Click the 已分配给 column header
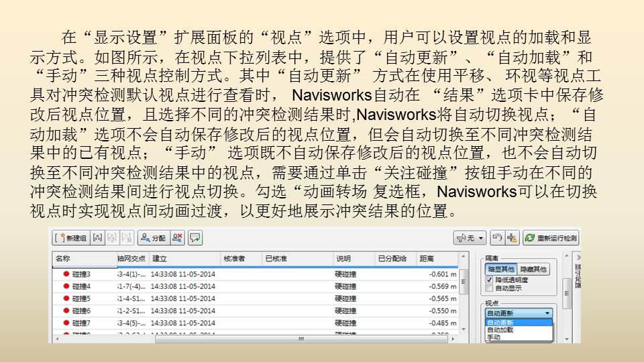Viewport: 644px width, 362px height. [x=395, y=259]
